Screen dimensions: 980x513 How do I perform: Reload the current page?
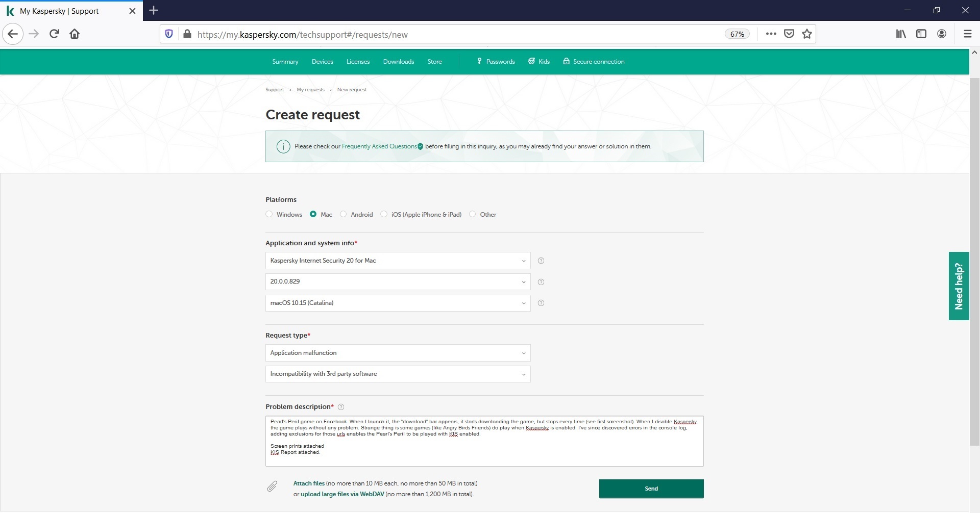point(54,34)
